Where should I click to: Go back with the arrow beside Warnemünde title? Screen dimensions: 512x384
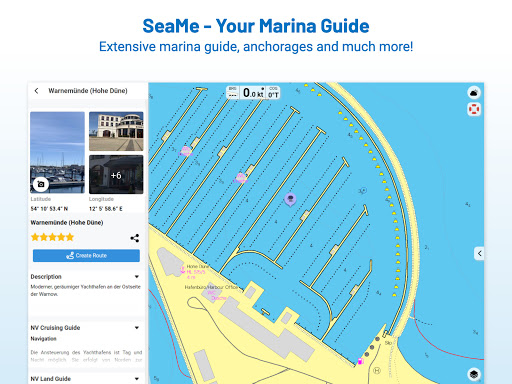[x=37, y=91]
